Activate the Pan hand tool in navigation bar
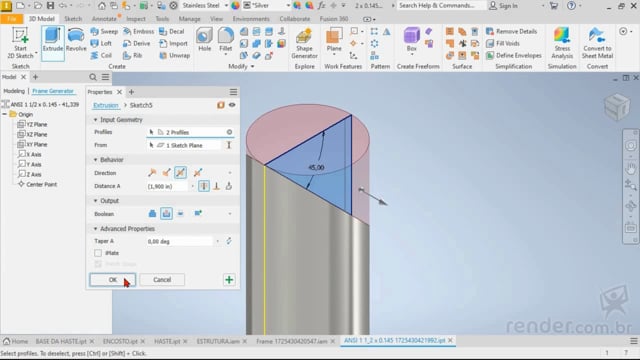Viewport: 640px width, 360px height. [x=631, y=168]
